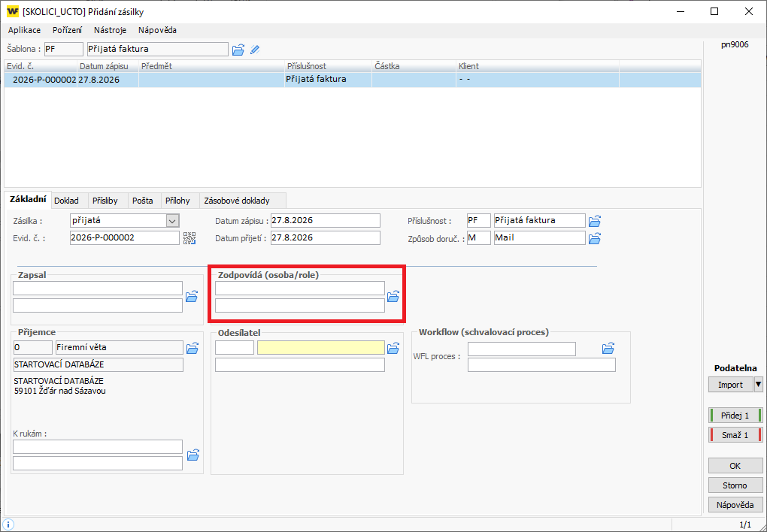Click the QR code icon next to Evid. č.
767x532 pixels.
pyautogui.click(x=189, y=238)
